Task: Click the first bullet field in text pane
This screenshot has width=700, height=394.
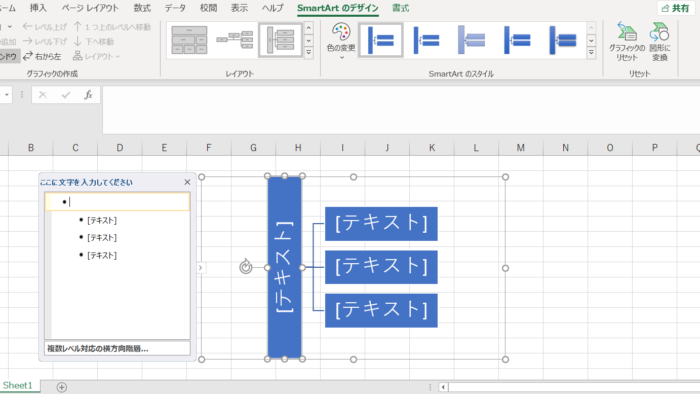Action: [117, 202]
